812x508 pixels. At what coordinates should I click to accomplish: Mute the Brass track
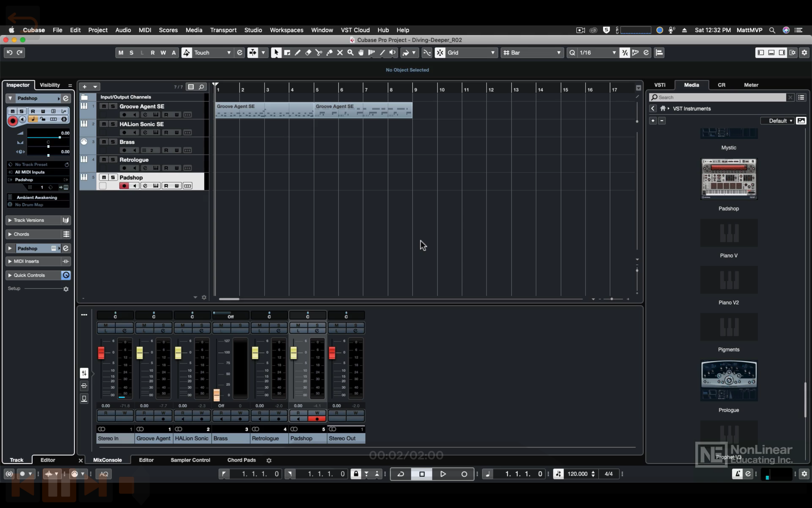click(x=104, y=142)
